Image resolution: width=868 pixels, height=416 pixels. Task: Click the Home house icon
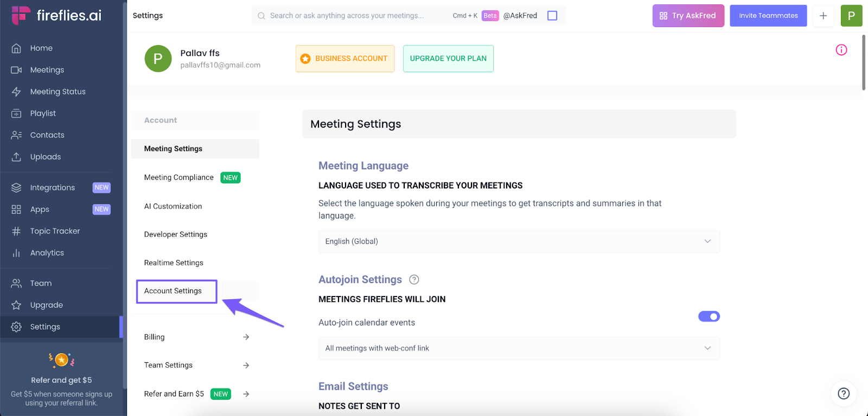pos(16,48)
